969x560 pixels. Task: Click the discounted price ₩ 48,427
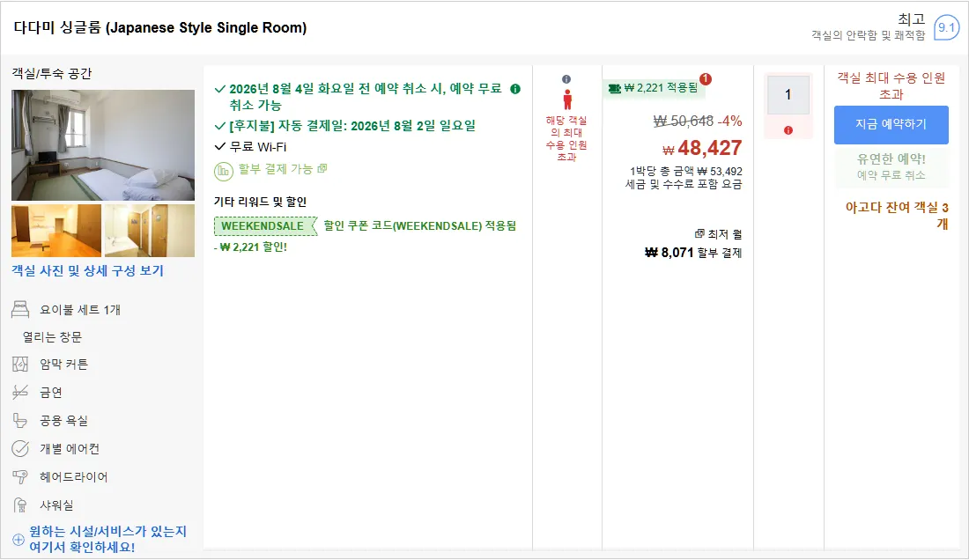point(702,148)
